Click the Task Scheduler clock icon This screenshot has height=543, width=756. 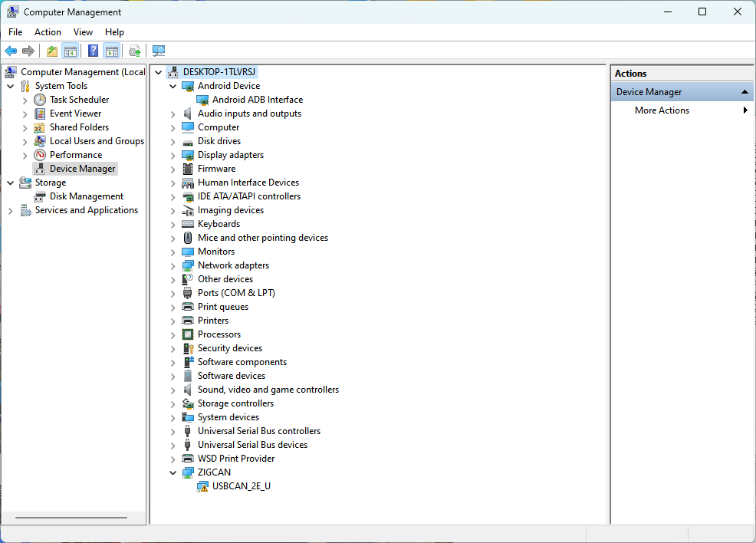(40, 100)
